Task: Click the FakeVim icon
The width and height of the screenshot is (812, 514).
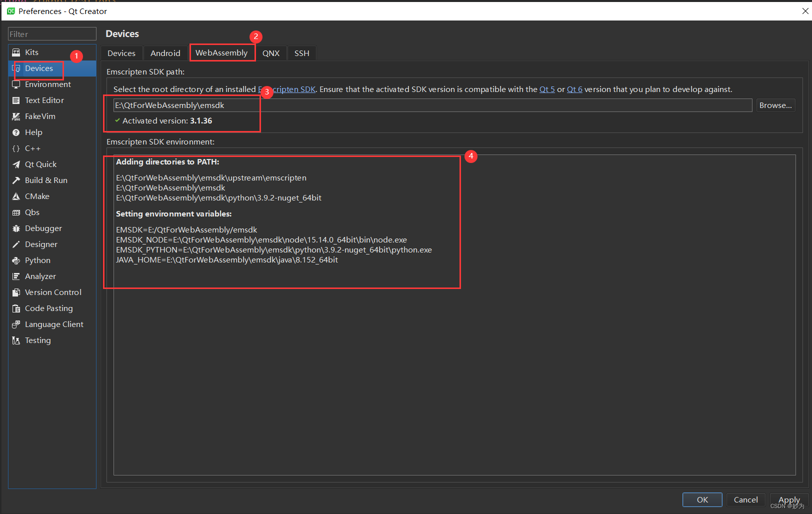Action: click(16, 116)
